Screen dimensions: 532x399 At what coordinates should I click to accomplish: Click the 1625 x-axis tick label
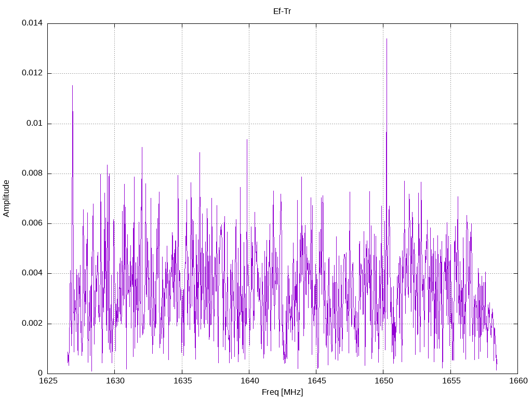click(x=48, y=381)
